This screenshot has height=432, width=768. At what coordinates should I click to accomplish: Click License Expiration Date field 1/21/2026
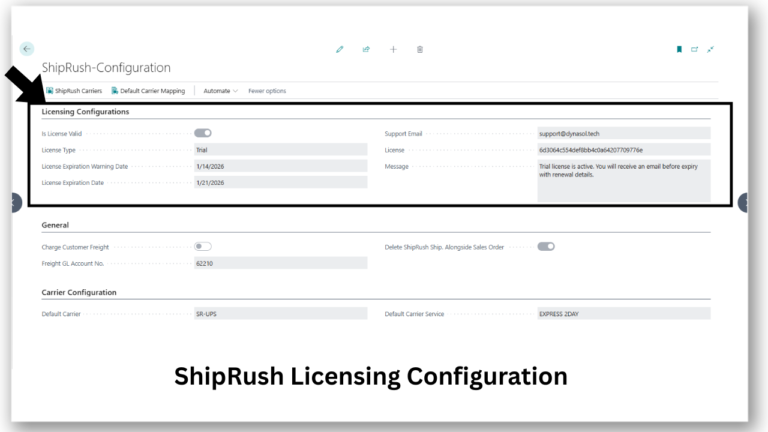(x=281, y=183)
